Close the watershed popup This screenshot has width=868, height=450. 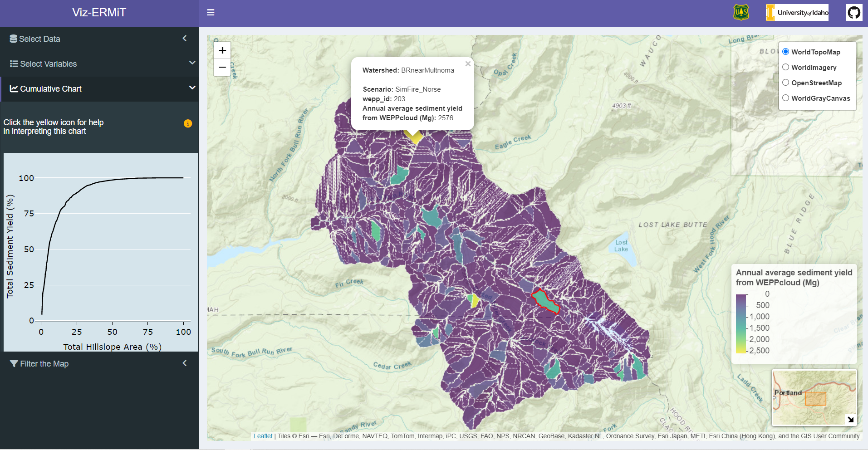click(468, 64)
